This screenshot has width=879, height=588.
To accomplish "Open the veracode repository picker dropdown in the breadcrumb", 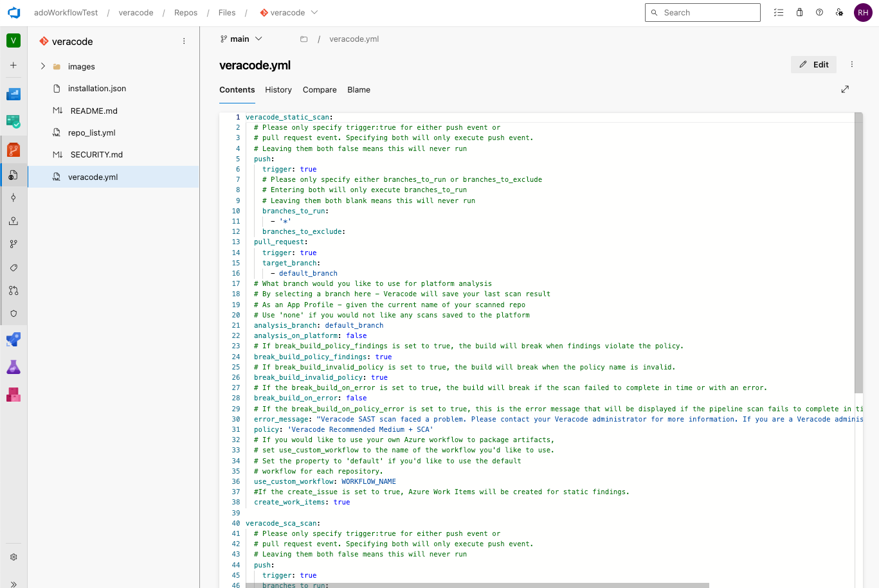I will coord(289,13).
